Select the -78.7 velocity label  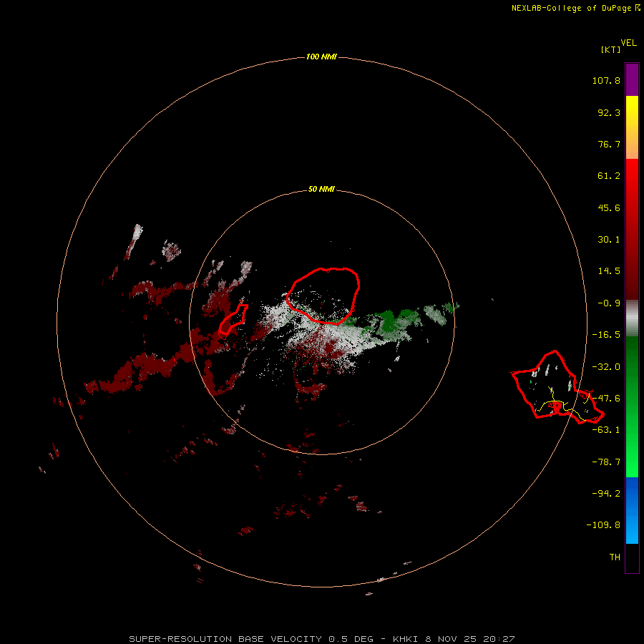[x=606, y=462]
